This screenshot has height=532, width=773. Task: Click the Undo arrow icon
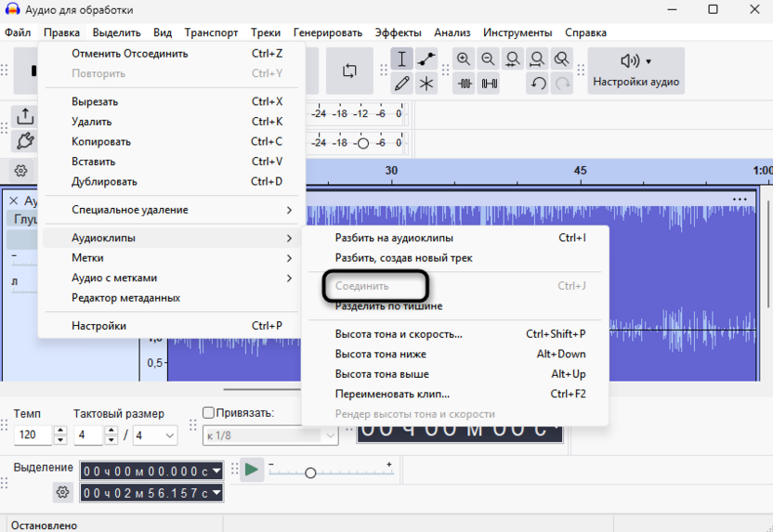click(537, 84)
